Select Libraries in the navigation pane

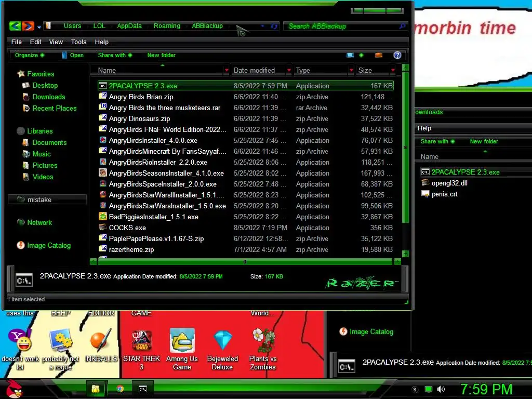coord(35,131)
